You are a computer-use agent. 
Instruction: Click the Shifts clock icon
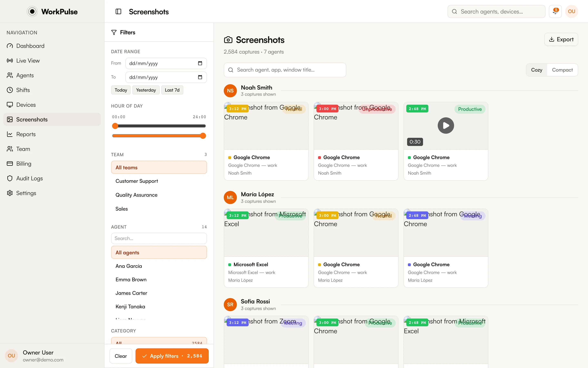[x=10, y=90]
